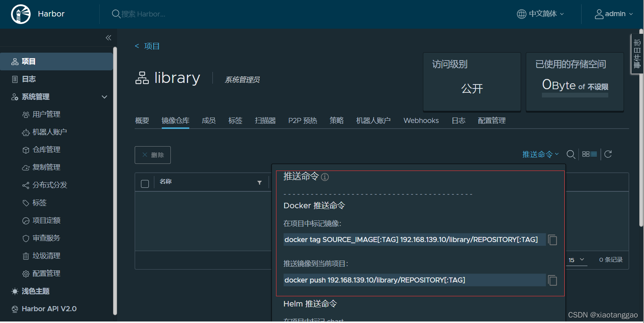Image resolution: width=644 pixels, height=323 pixels.
Task: Open 用户管理 in sidebar
Action: 46,114
